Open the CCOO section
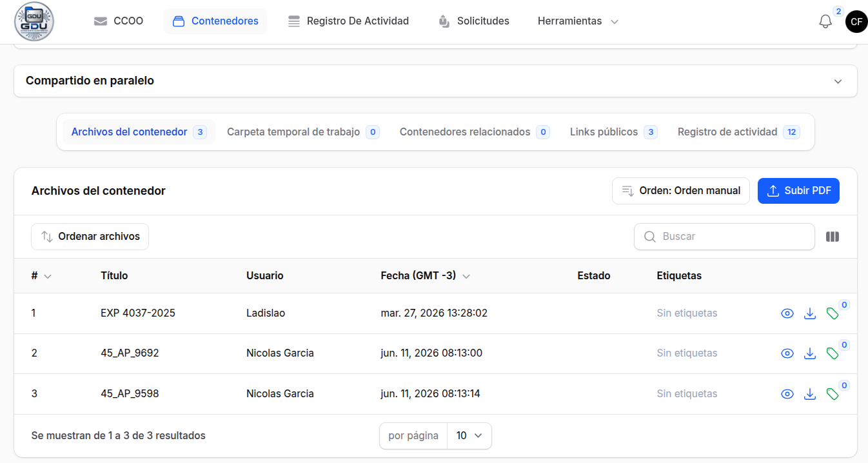The width and height of the screenshot is (868, 463). [119, 21]
